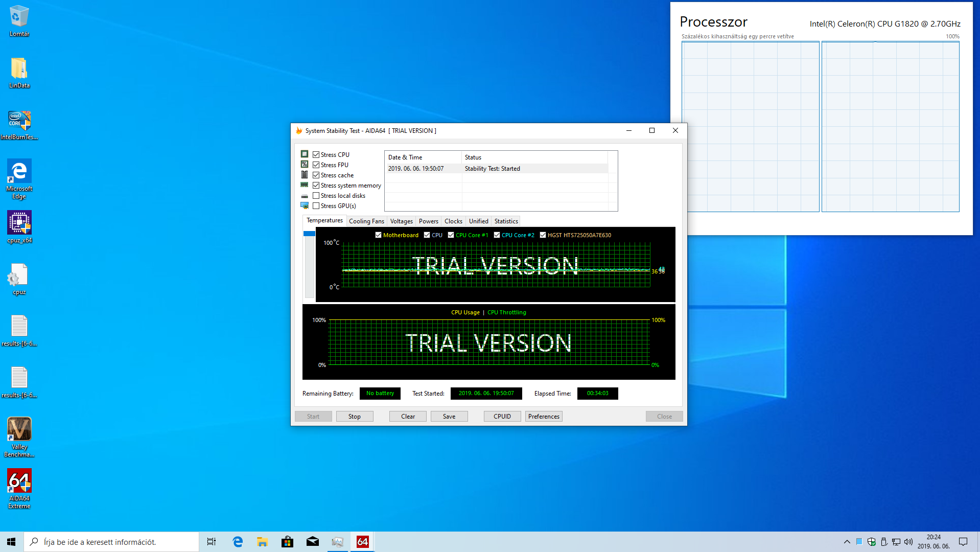980x552 pixels.
Task: Click the Clear button
Action: click(x=408, y=417)
